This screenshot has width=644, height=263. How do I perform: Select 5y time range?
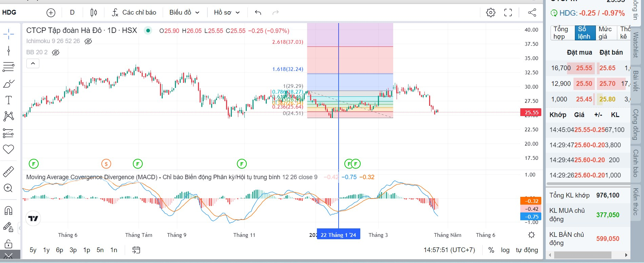pyautogui.click(x=33, y=250)
